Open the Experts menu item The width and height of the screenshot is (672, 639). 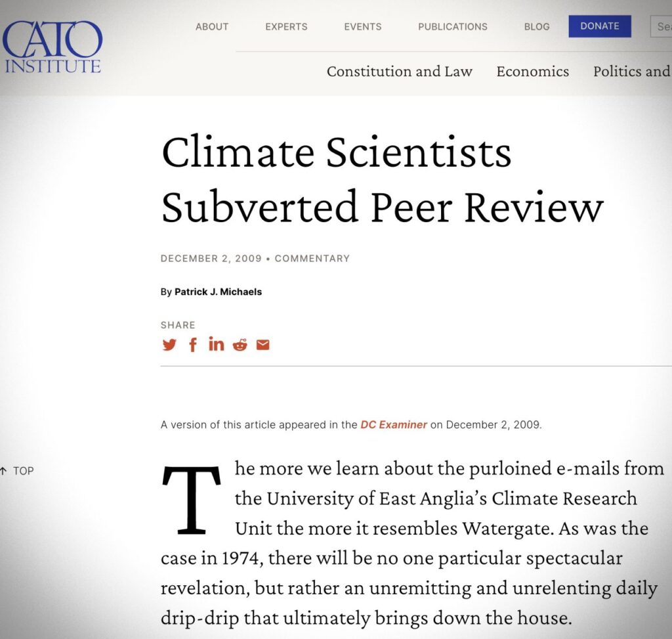tap(286, 26)
